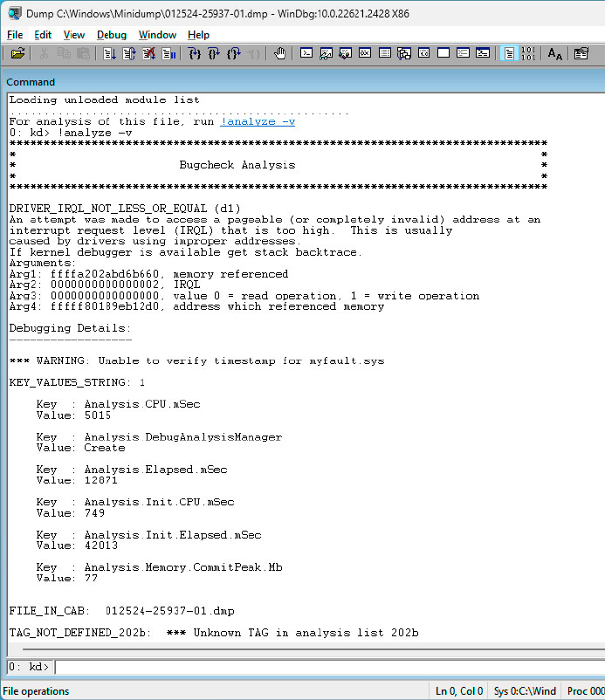Toggle Source Mode Off binary icon

528,53
